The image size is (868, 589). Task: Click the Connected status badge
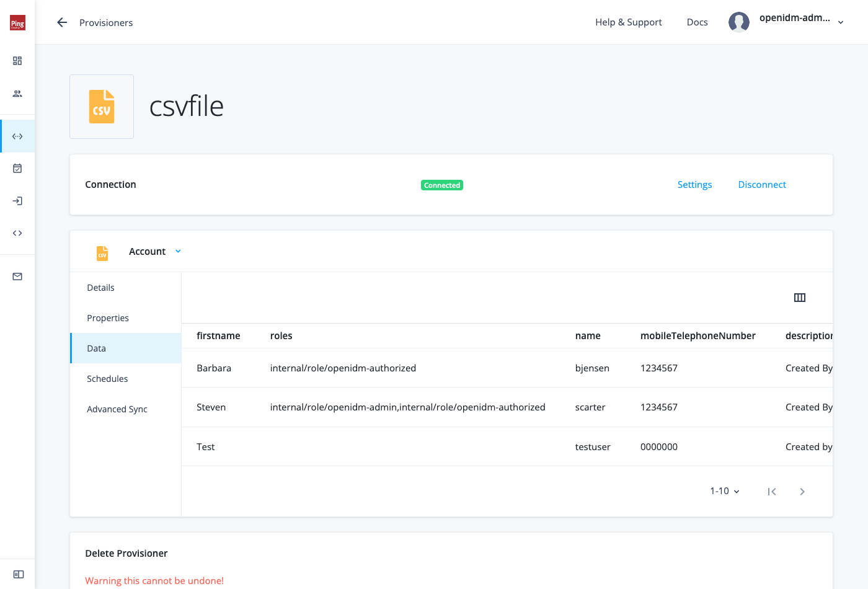pyautogui.click(x=442, y=185)
